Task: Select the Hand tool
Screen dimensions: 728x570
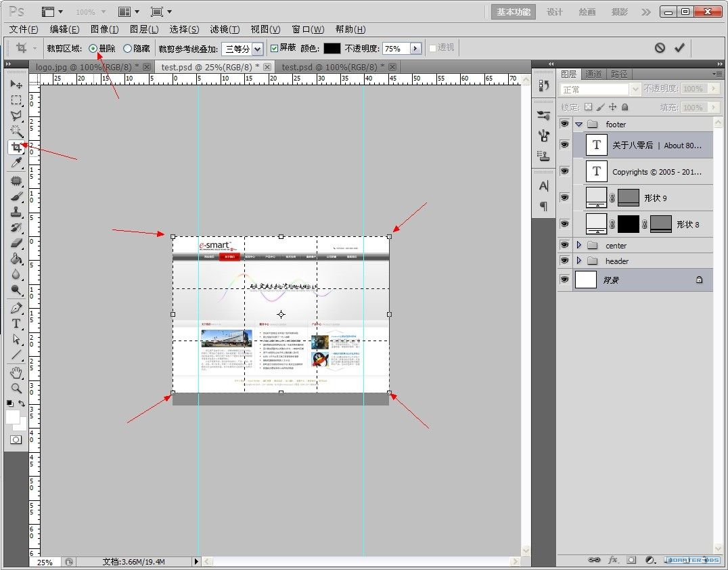Action: pos(16,372)
